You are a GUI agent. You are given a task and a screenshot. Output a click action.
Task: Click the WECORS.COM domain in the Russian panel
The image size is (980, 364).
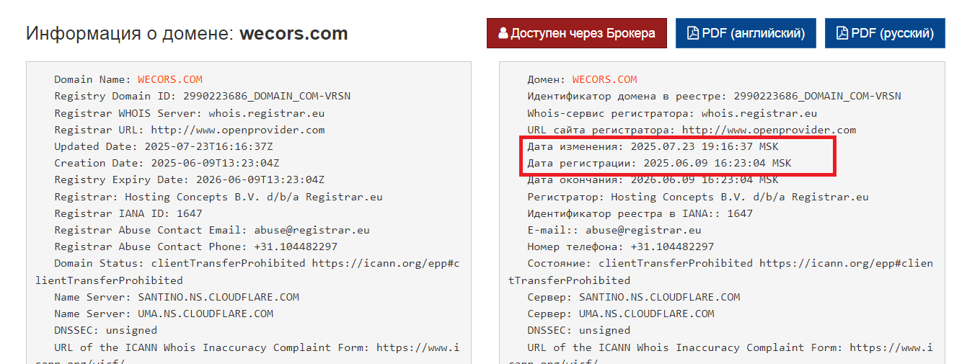605,79
